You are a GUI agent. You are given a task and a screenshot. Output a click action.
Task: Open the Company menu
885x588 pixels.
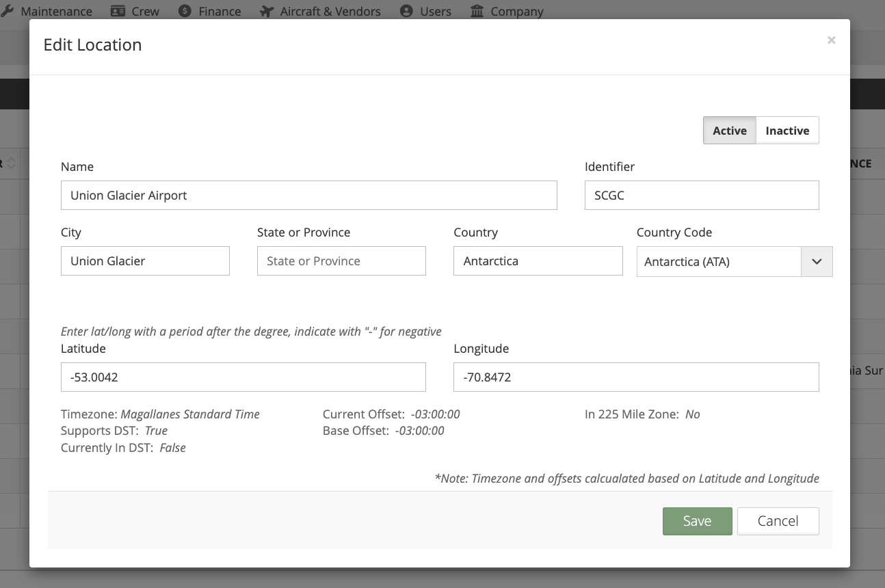point(507,11)
